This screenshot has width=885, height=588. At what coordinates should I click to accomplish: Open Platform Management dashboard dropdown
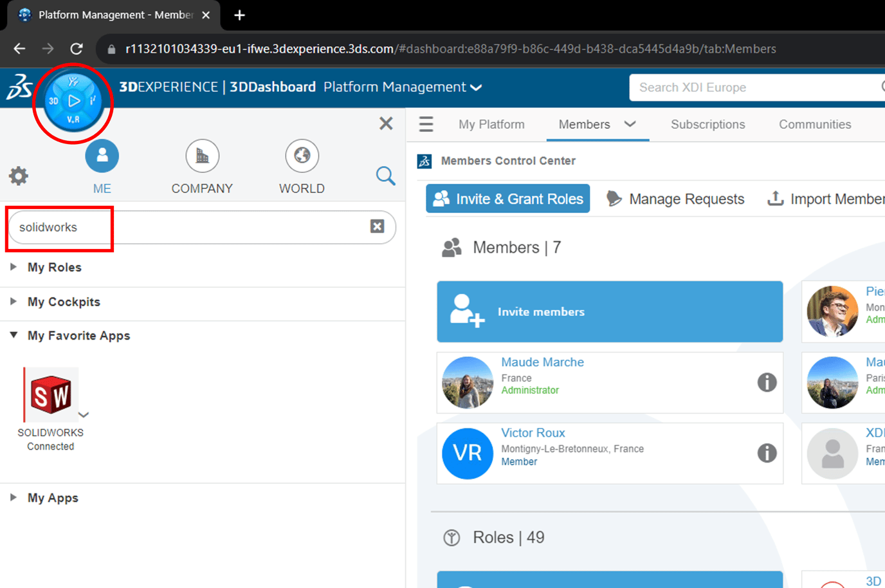tap(476, 87)
